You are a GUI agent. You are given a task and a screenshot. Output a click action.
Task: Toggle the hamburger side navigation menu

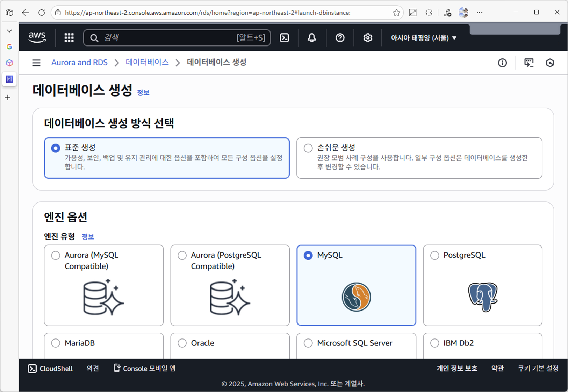36,63
